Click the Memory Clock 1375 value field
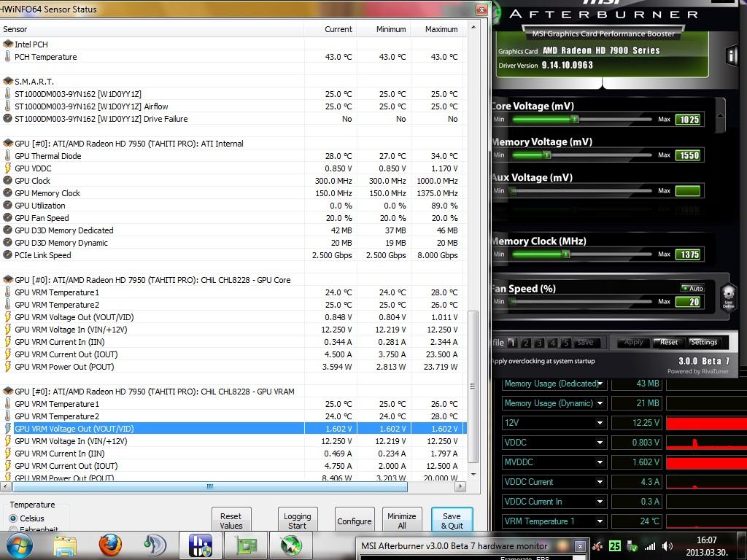 pyautogui.click(x=689, y=254)
